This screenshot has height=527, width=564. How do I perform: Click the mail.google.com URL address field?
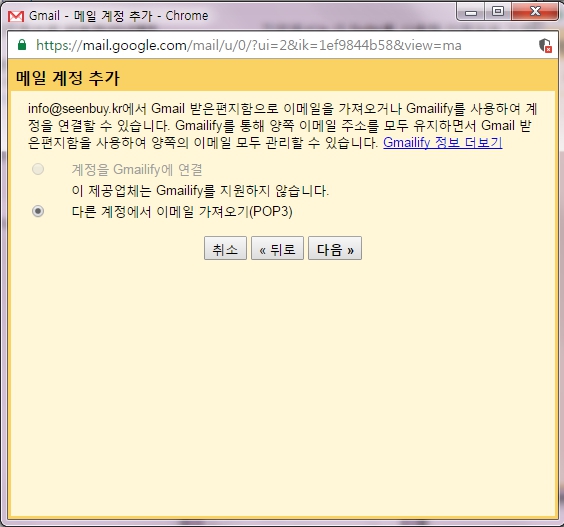(x=248, y=45)
